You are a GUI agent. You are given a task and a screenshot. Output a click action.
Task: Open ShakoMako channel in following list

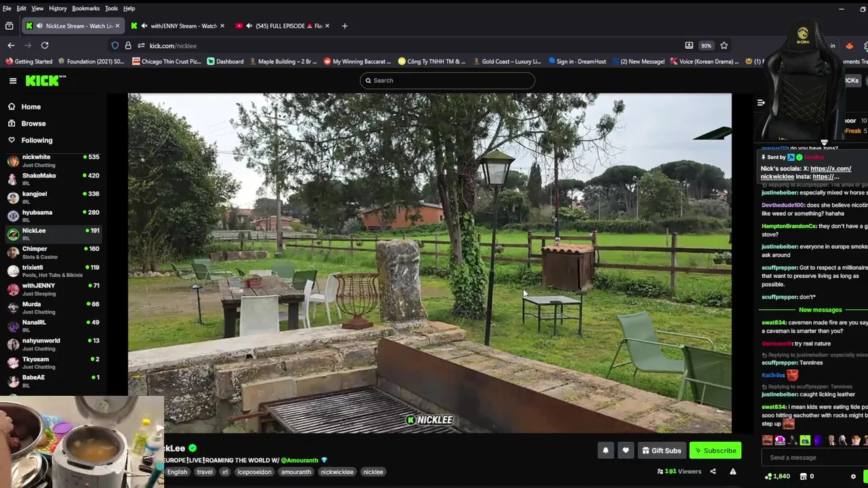(53, 178)
